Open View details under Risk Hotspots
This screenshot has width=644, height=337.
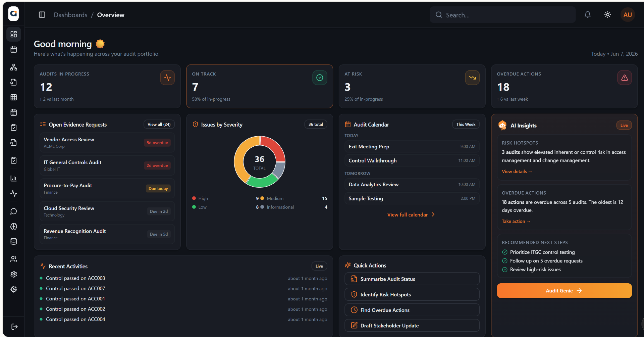point(517,172)
